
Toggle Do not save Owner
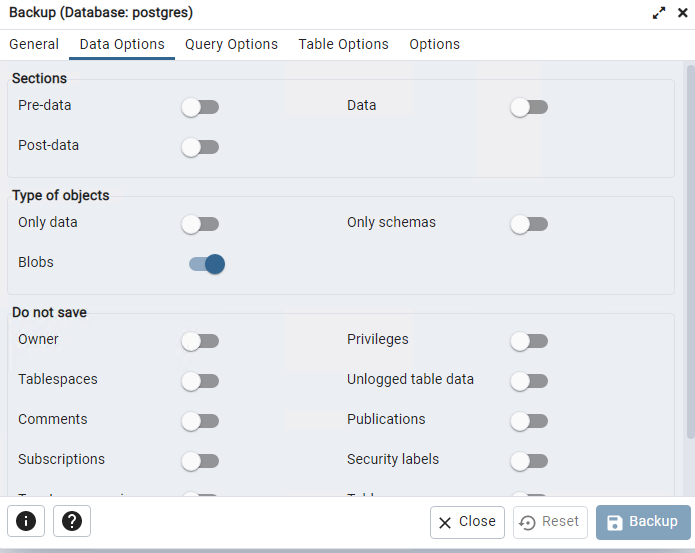click(x=200, y=341)
